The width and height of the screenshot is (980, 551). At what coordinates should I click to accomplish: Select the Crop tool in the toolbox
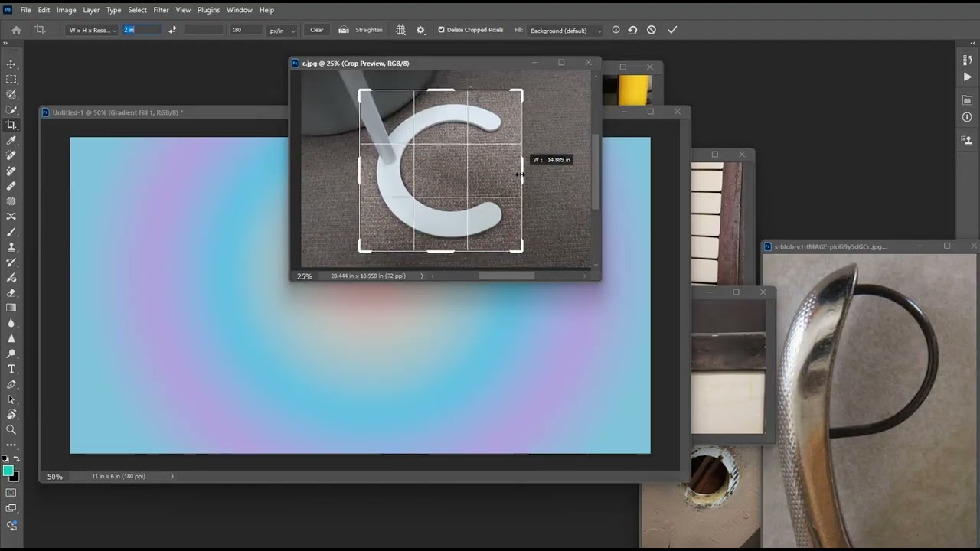click(11, 125)
